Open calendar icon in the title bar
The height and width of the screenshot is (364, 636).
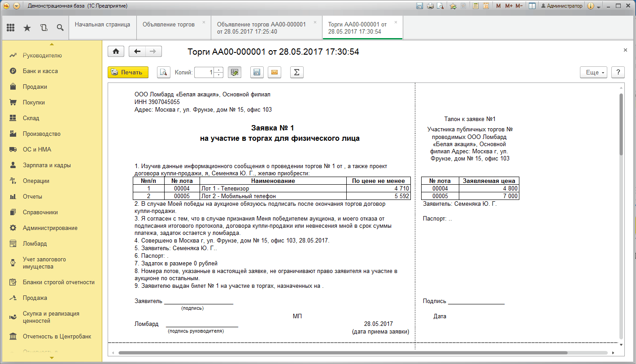point(486,6)
